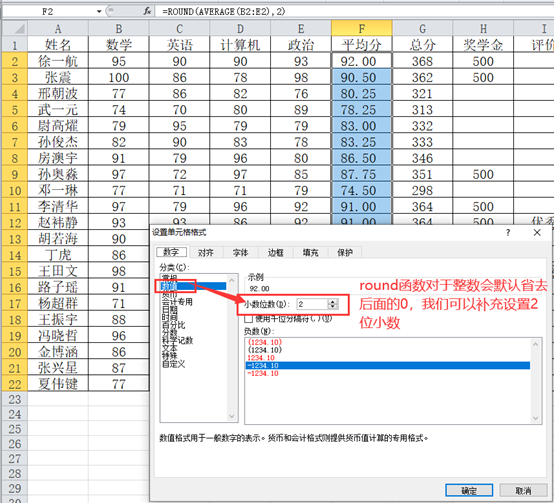
Task: Click the formula bar showing ROUND formula
Action: point(353,12)
